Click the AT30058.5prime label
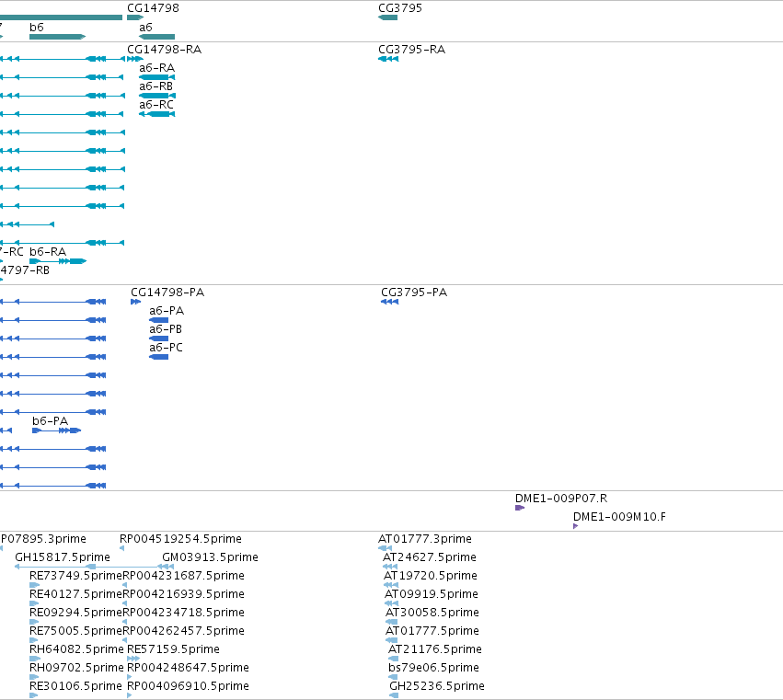The width and height of the screenshot is (783, 700). (x=432, y=613)
